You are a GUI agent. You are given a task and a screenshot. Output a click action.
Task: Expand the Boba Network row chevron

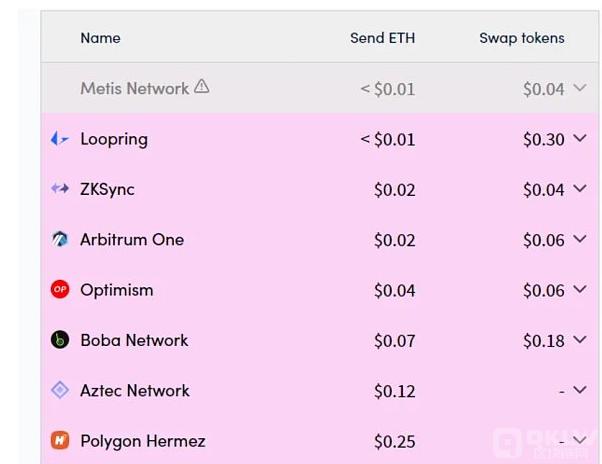pos(580,339)
